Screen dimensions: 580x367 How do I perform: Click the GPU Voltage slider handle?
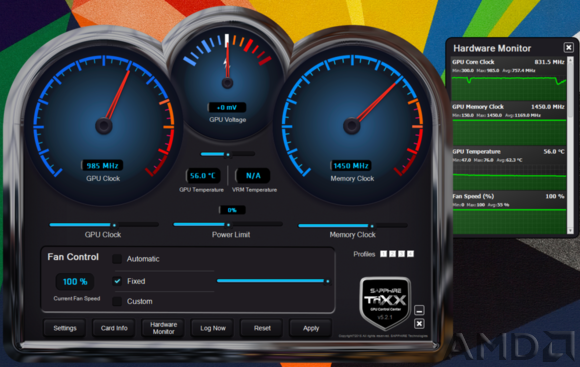pos(228,154)
